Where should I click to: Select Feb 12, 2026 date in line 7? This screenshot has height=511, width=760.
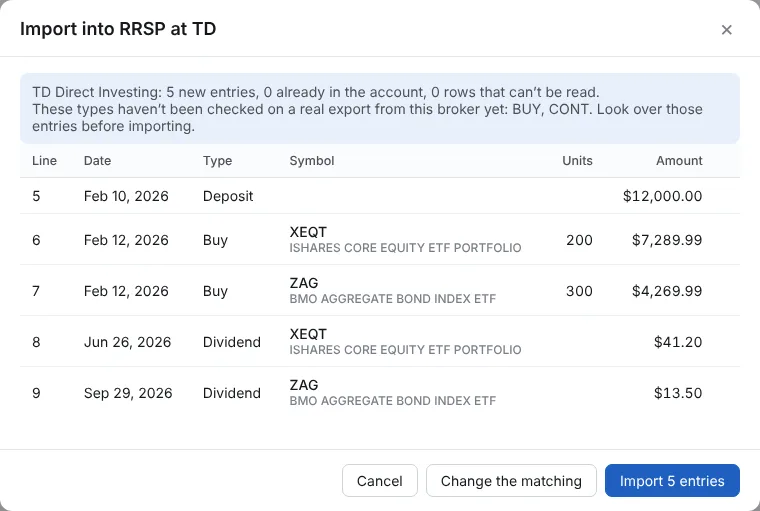[126, 291]
